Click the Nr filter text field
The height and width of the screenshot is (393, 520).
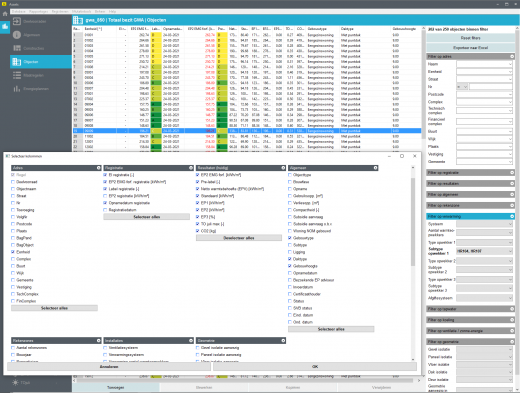[491, 87]
